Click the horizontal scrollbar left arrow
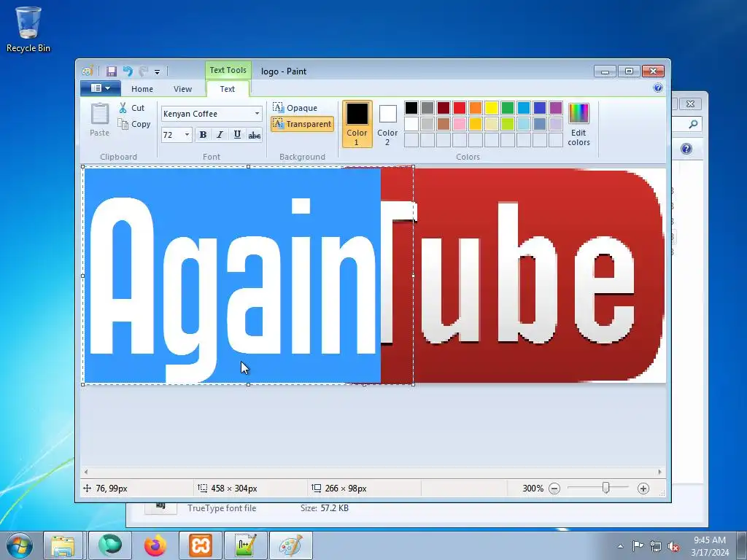747x560 pixels. [86, 472]
